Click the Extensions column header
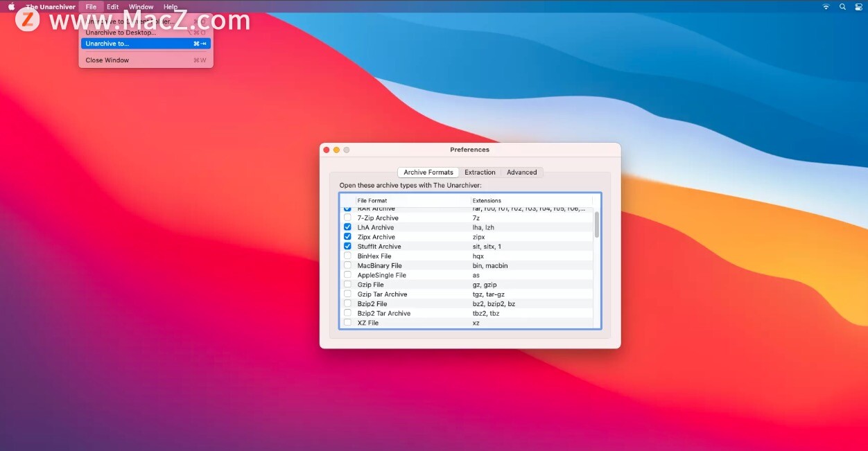Image resolution: width=868 pixels, height=451 pixels. [x=532, y=201]
